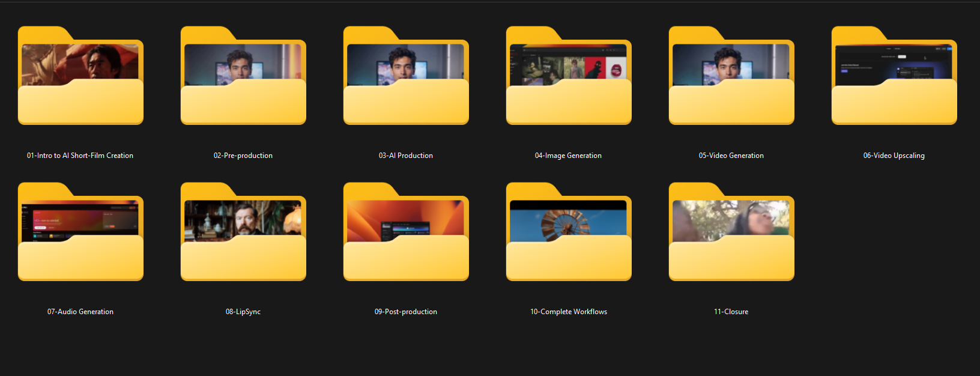Screen dimensions: 980x376
Task: Click the 08-LipSync folder icon
Action: click(243, 232)
